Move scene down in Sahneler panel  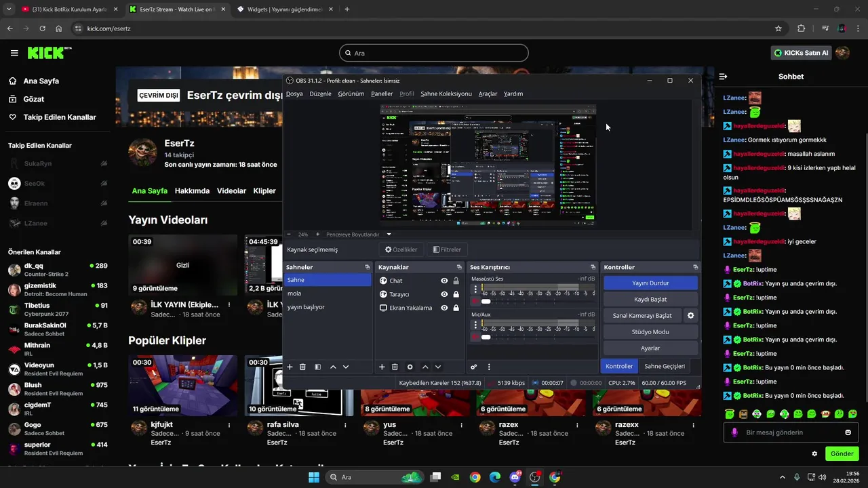pos(346,367)
